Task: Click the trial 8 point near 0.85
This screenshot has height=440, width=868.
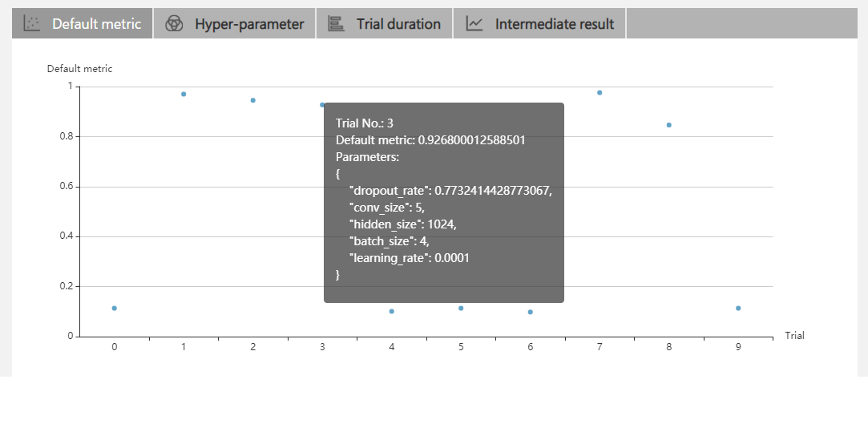Action: (669, 125)
